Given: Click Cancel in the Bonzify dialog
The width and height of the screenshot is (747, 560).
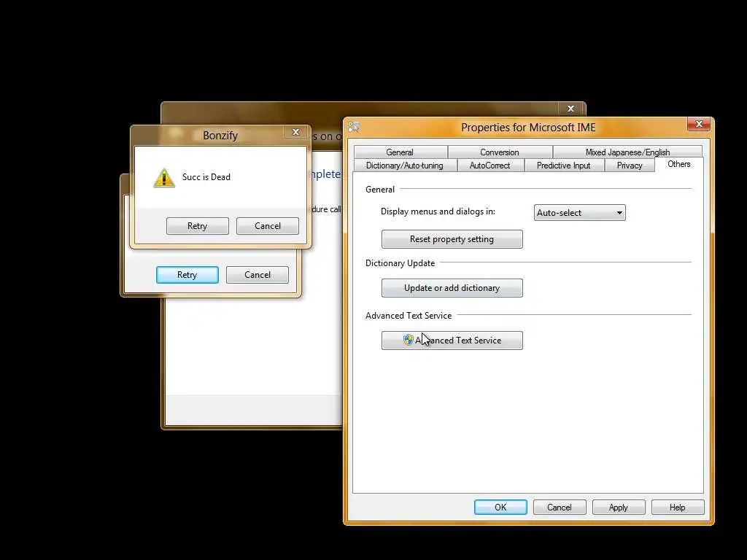Looking at the screenshot, I should [x=268, y=226].
